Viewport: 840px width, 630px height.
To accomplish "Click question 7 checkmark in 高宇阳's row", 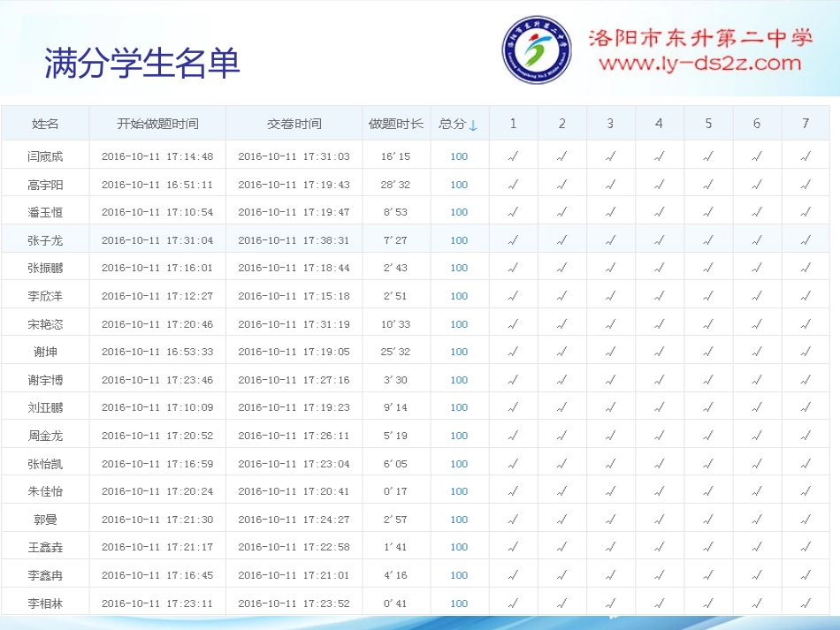I will coord(806,185).
